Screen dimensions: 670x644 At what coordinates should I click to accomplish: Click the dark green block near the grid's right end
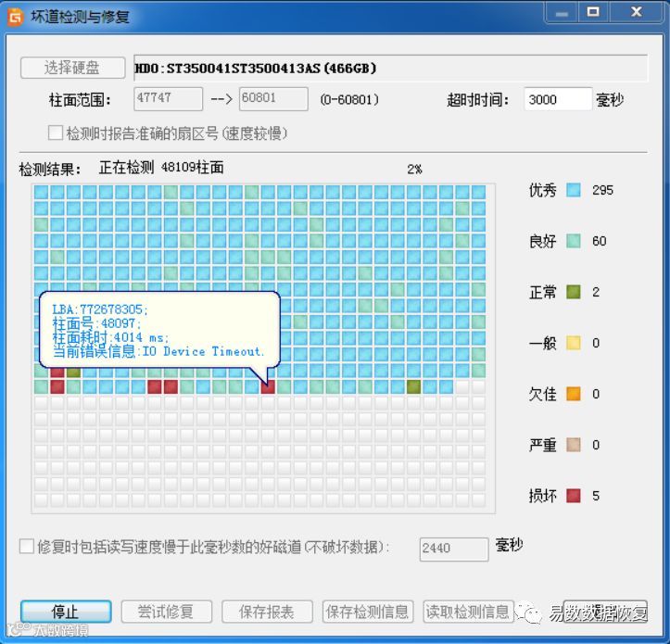pos(413,386)
